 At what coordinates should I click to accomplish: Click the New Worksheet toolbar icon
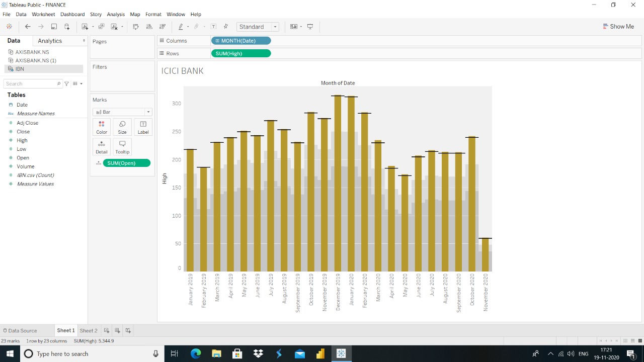tap(85, 27)
